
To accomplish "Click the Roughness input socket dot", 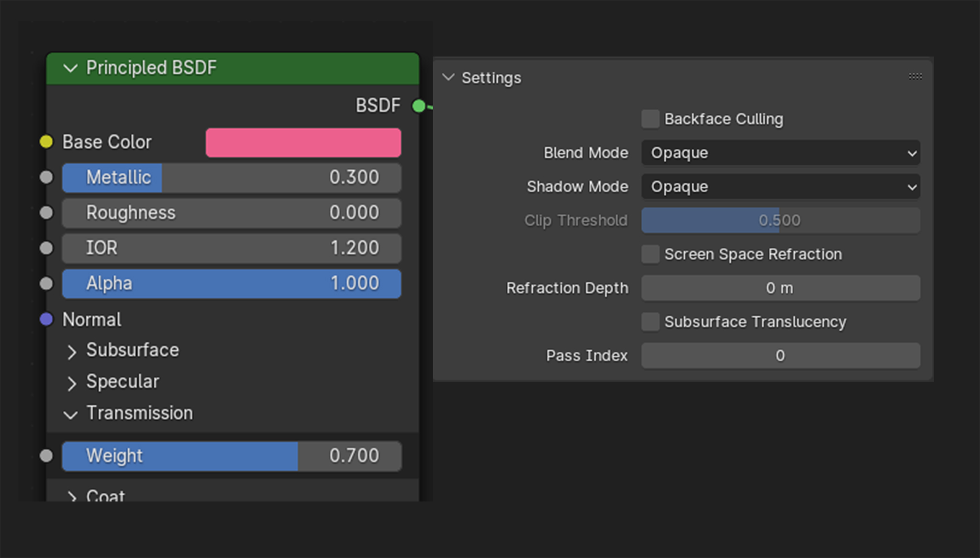I will 46,212.
